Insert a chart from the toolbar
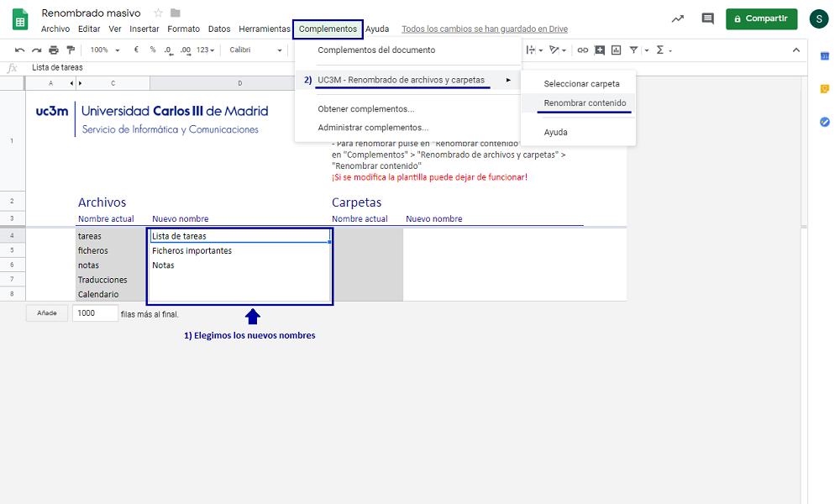 pos(616,50)
